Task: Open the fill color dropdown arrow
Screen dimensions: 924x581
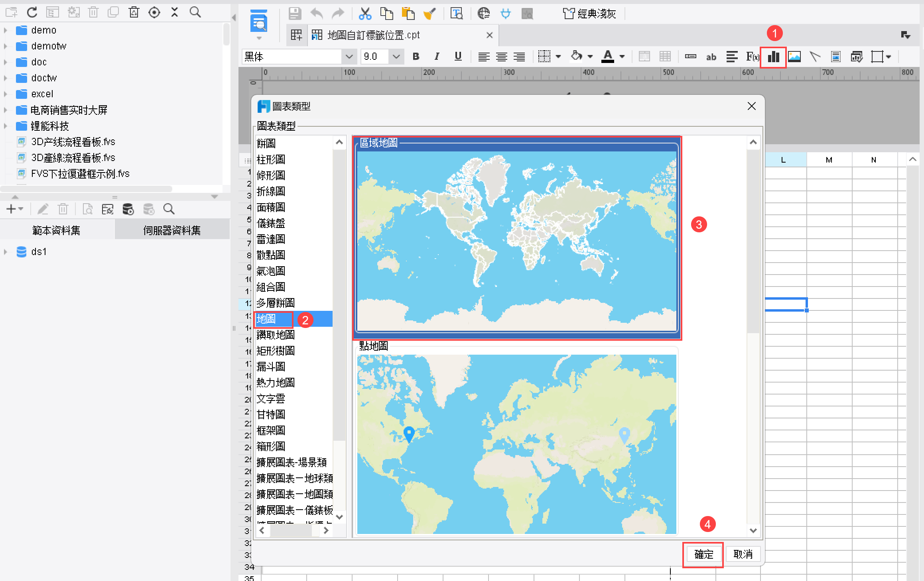Action: pos(590,57)
